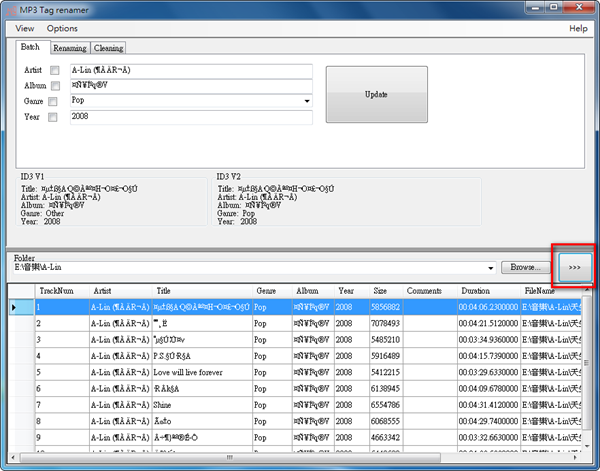
Task: Open the Help menu
Action: click(578, 29)
